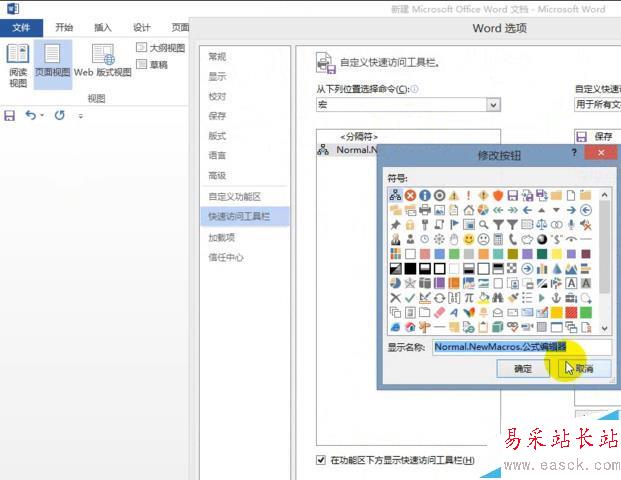
Task: Switch to 阅读视图 reading view
Action: tap(18, 66)
